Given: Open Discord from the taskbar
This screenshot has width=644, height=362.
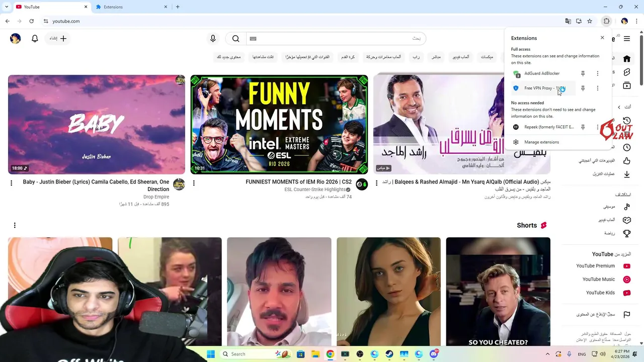Looking at the screenshot, I should [434, 354].
